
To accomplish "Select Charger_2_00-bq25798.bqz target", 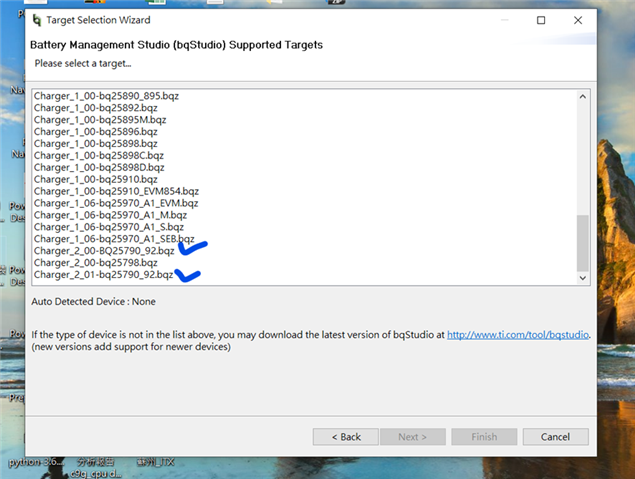I will point(96,263).
